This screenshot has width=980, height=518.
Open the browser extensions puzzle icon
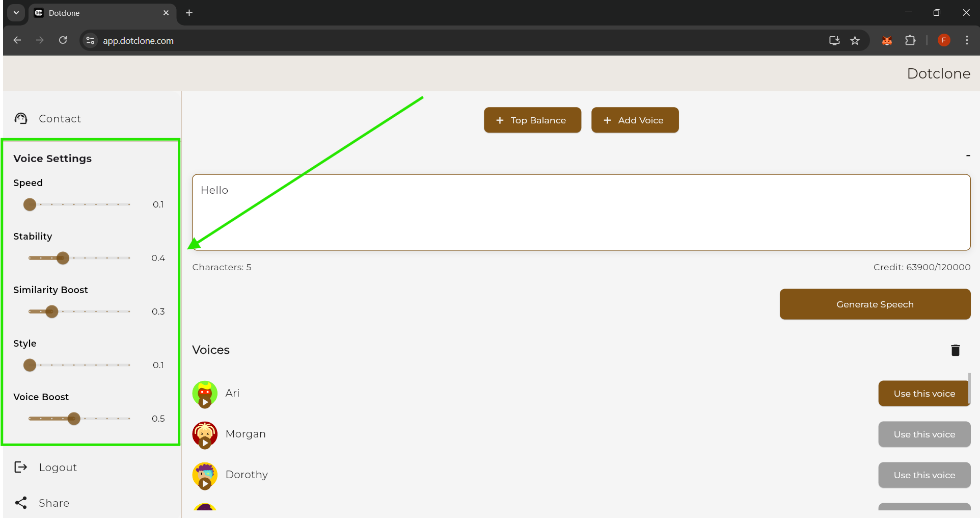(x=910, y=40)
